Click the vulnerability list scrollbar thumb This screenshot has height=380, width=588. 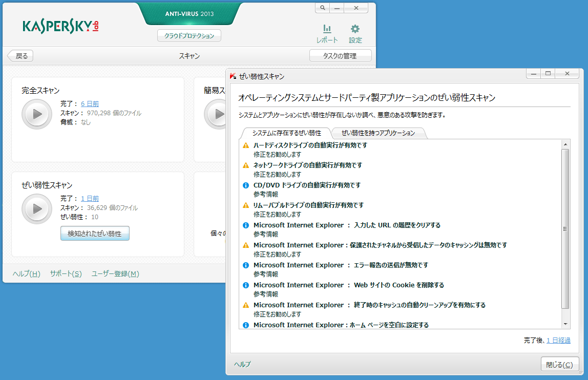(x=565, y=229)
